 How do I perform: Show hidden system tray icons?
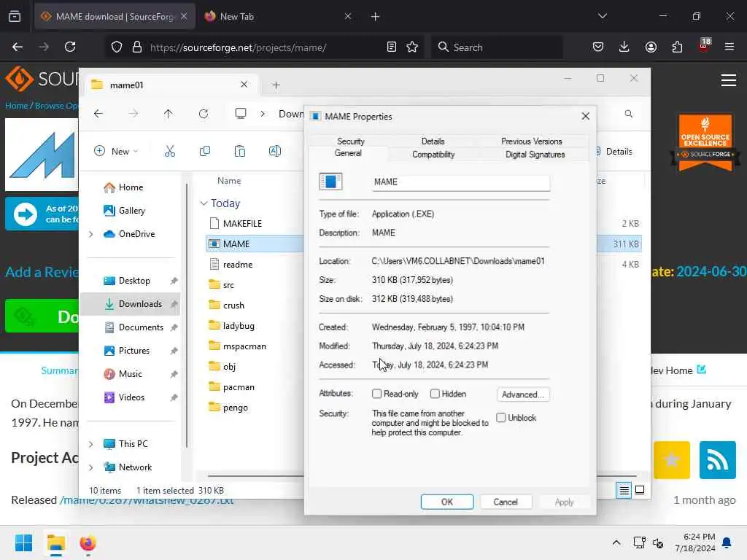pos(616,542)
